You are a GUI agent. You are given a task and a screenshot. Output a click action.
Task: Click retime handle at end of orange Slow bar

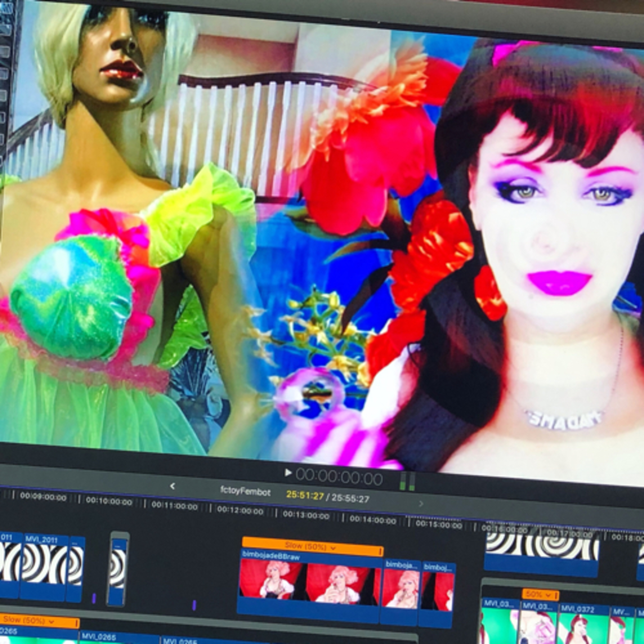pos(380,552)
